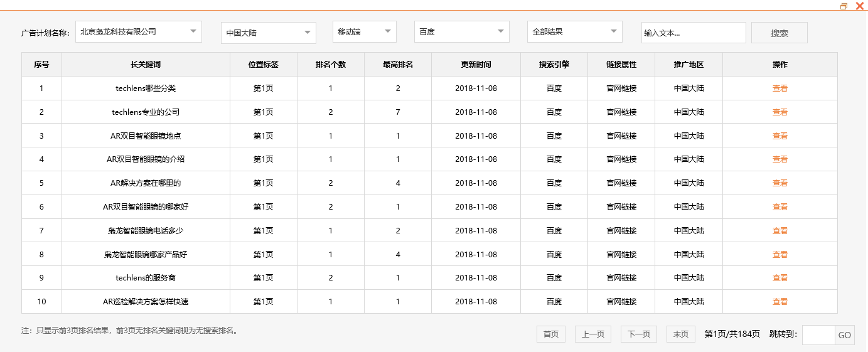View details for AR双目智能眼镜的哪家好
The width and height of the screenshot is (868, 352).
tap(780, 207)
